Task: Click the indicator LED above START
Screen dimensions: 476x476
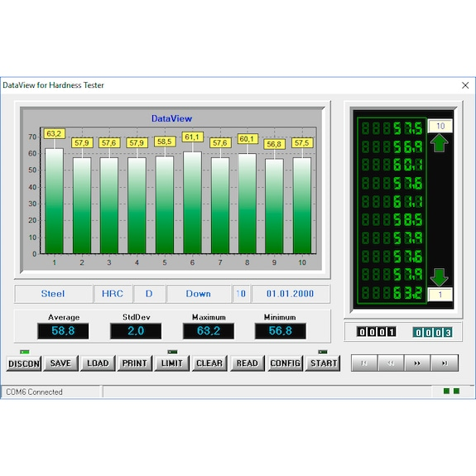Action: (323, 352)
